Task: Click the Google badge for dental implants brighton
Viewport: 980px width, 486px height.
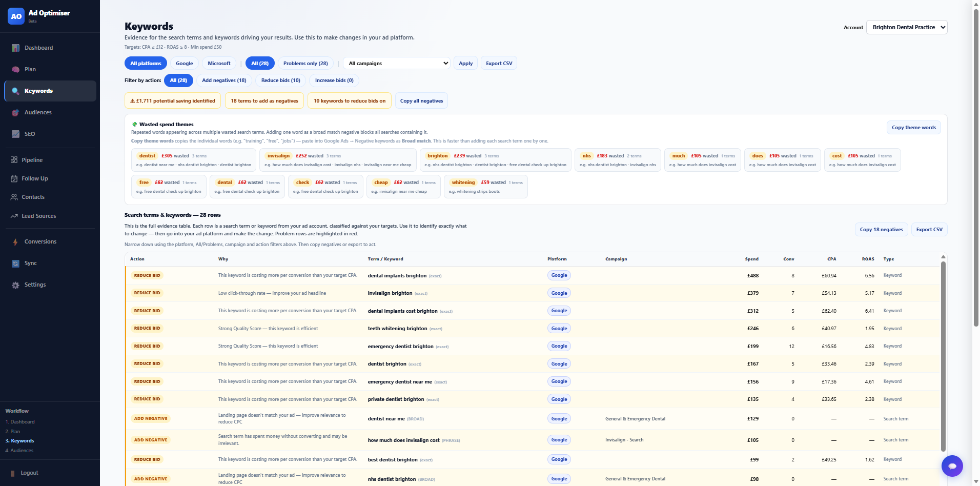Action: point(559,275)
